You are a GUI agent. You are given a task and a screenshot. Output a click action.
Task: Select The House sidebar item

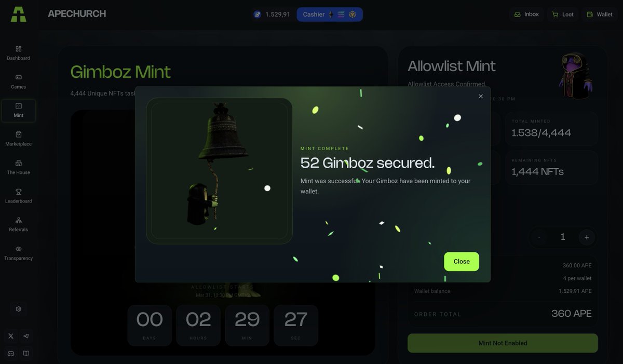[x=18, y=167]
